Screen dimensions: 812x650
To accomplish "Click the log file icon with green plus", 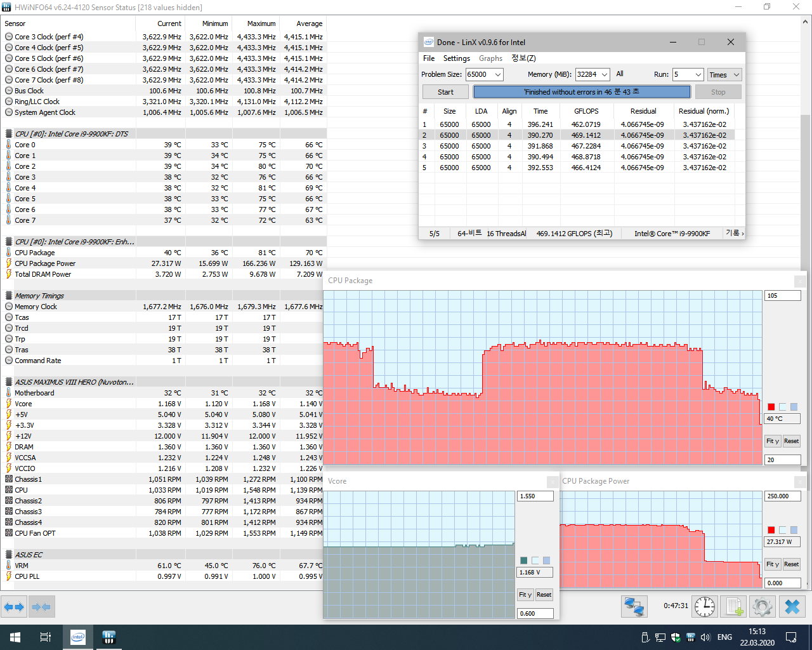I will click(734, 607).
